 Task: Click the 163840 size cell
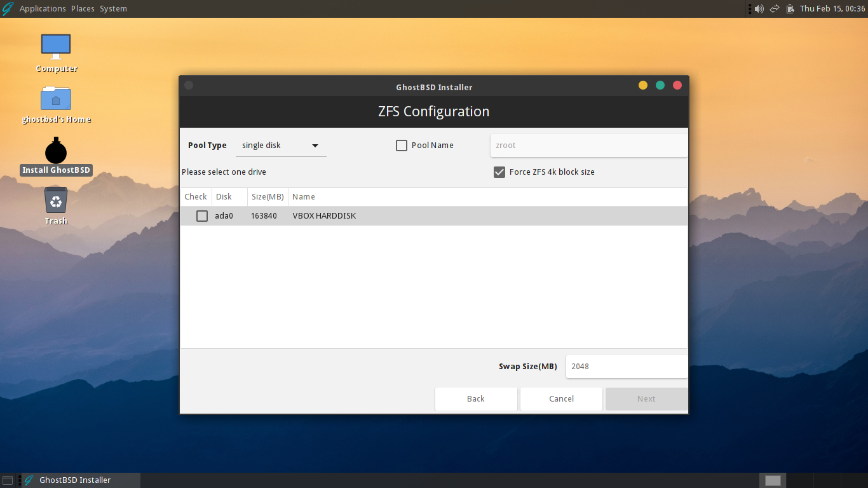tap(264, 216)
